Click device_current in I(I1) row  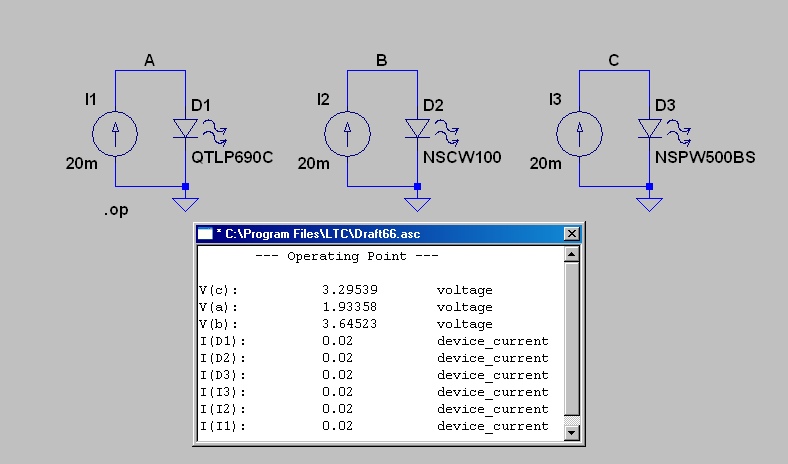(492, 426)
